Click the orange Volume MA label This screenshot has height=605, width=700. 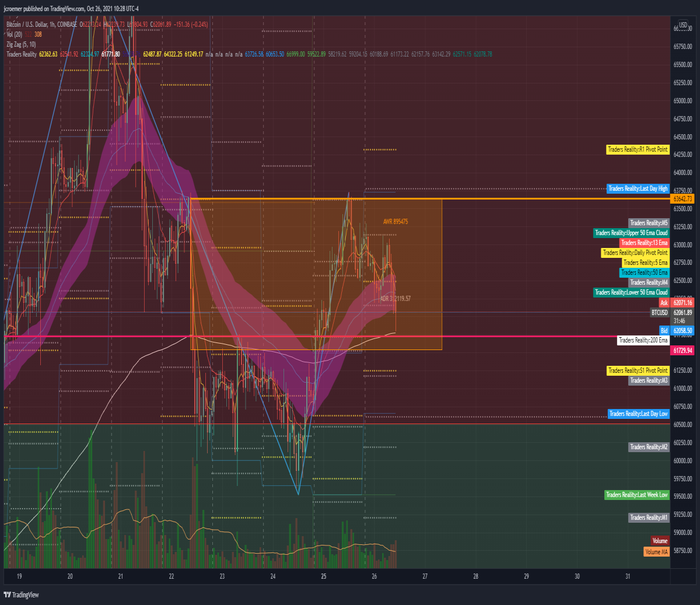656,552
